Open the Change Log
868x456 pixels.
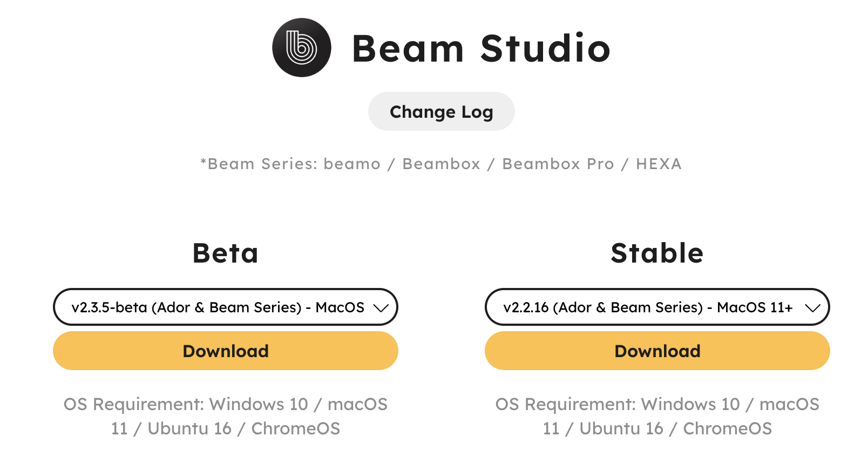pyautogui.click(x=441, y=111)
